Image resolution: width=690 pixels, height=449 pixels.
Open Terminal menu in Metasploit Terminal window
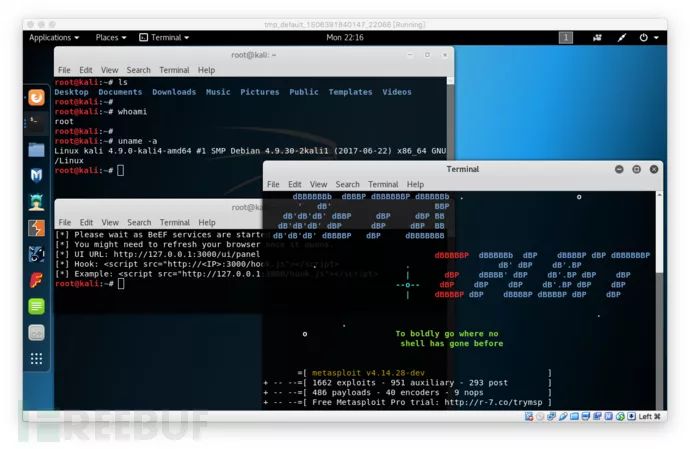(383, 184)
